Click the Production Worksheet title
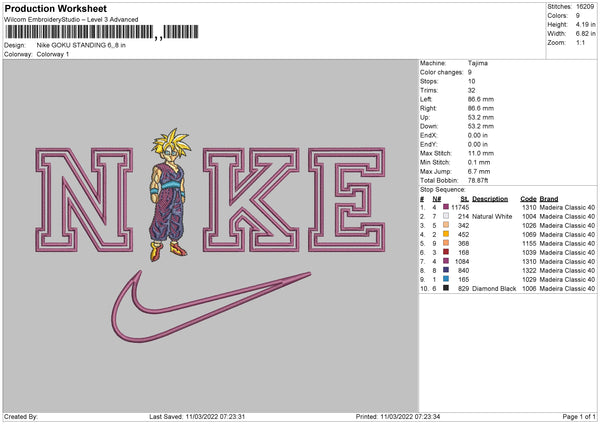This screenshot has height=424, width=600. point(55,8)
